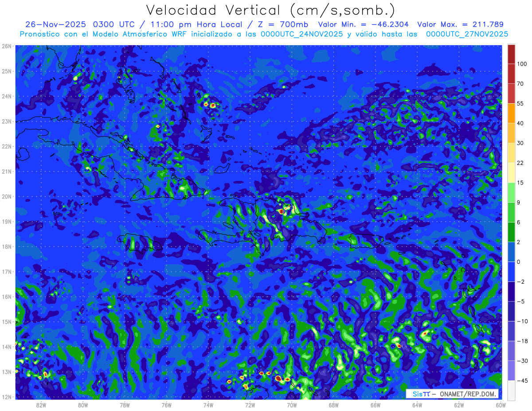The width and height of the screenshot is (532, 411).
Task: Click 'Valor Max. = 211.789' value
Action: click(x=460, y=24)
